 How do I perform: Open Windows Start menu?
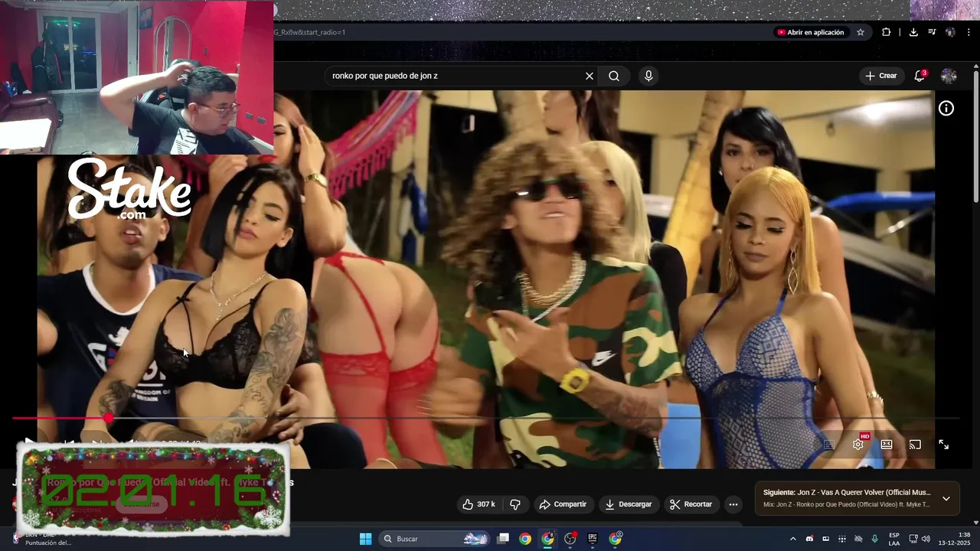[365, 539]
